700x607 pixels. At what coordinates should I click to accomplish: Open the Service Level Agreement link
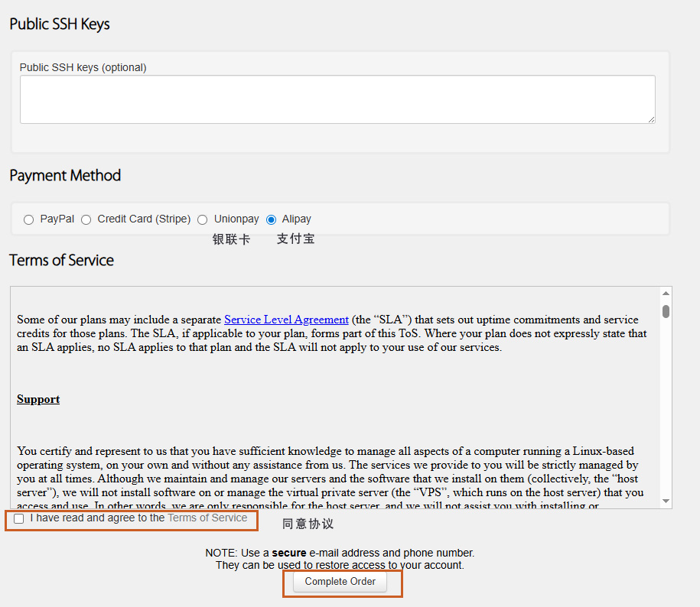[286, 320]
